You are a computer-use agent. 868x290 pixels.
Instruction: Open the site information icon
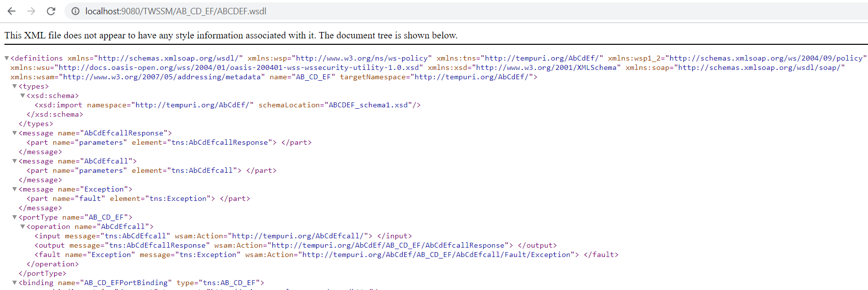coord(75,11)
